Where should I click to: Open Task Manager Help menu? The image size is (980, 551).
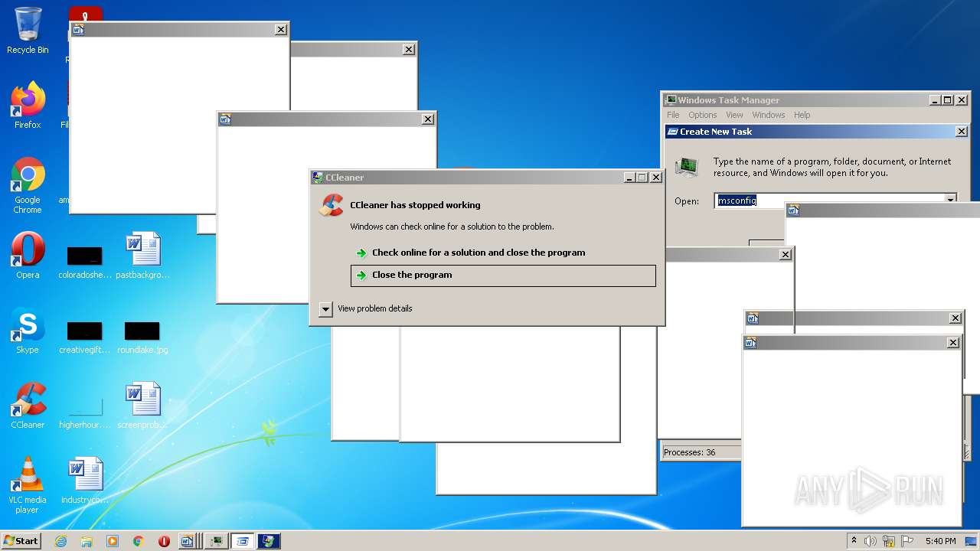click(802, 115)
